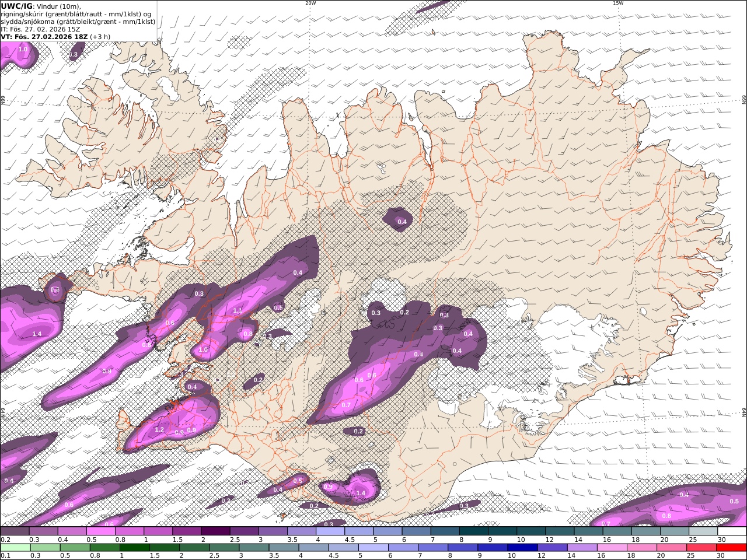Pick rain scale swatch between 8 and 9
This screenshot has width=747, height=560.
tap(463, 548)
